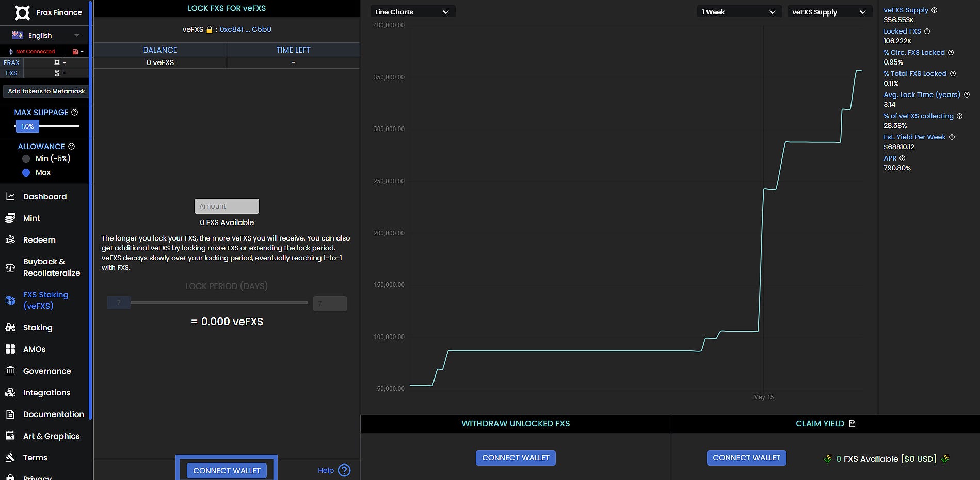
Task: Click the Staking tractor icon
Action: point(10,327)
